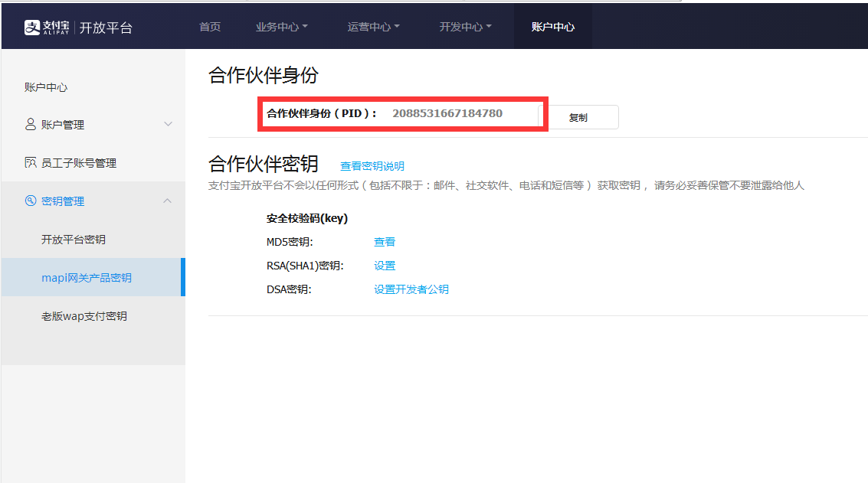Click the DSA密钥 label
Viewport: 868px width, 483px height.
pos(289,289)
